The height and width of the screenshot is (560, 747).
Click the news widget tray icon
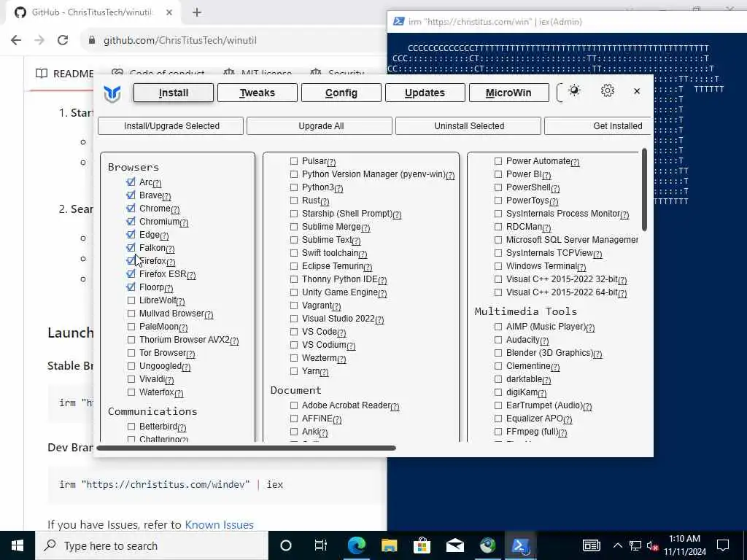(x=591, y=545)
